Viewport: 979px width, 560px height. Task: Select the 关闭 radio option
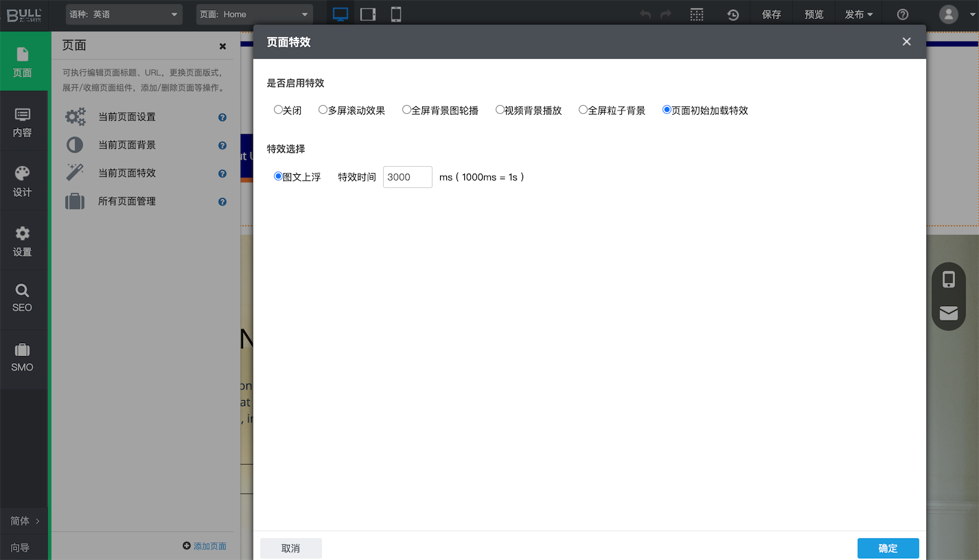click(x=278, y=110)
